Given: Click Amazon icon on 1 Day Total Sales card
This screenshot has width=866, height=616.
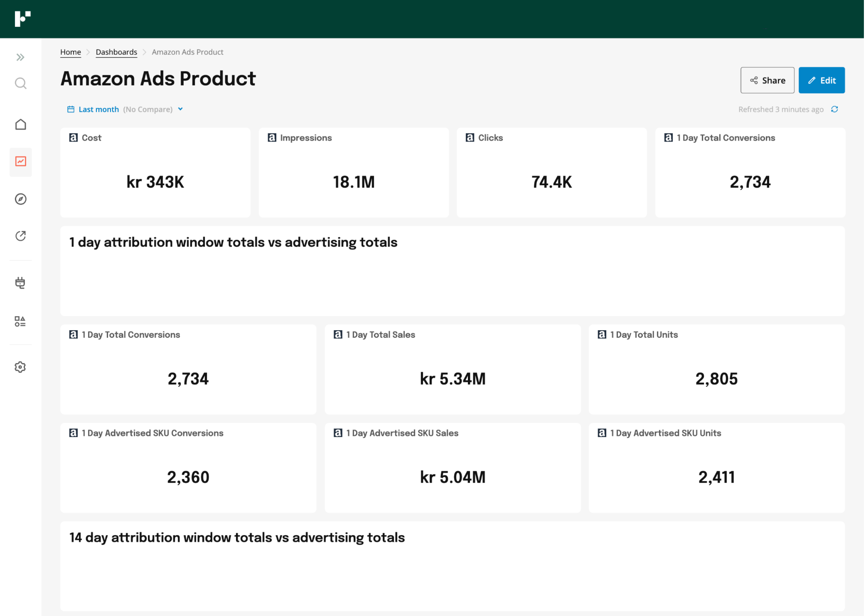Looking at the screenshot, I should pyautogui.click(x=338, y=334).
